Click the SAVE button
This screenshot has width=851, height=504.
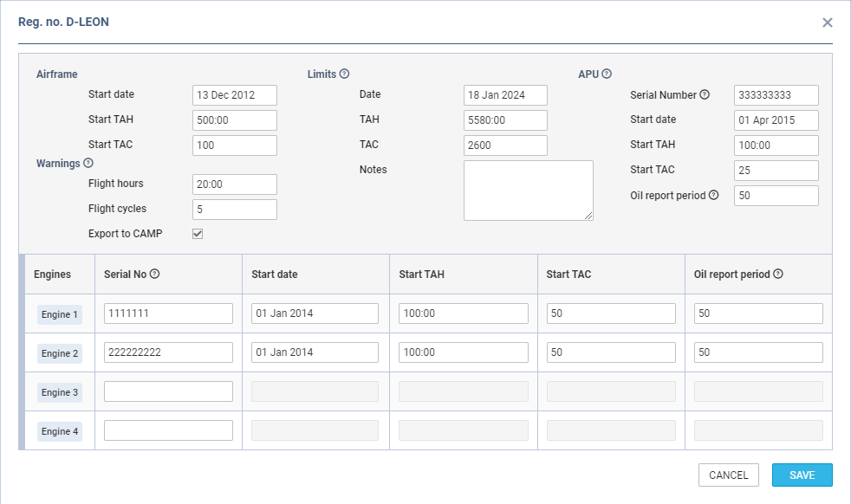pos(802,475)
